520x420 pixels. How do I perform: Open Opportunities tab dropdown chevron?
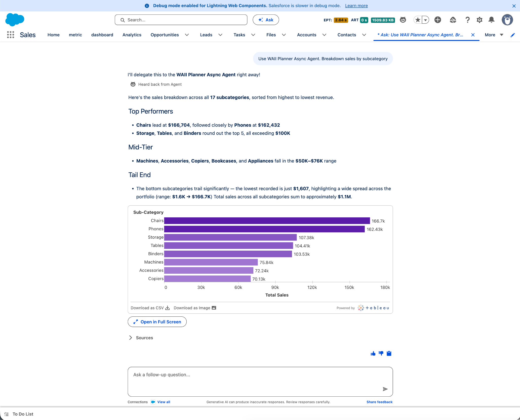coord(187,35)
